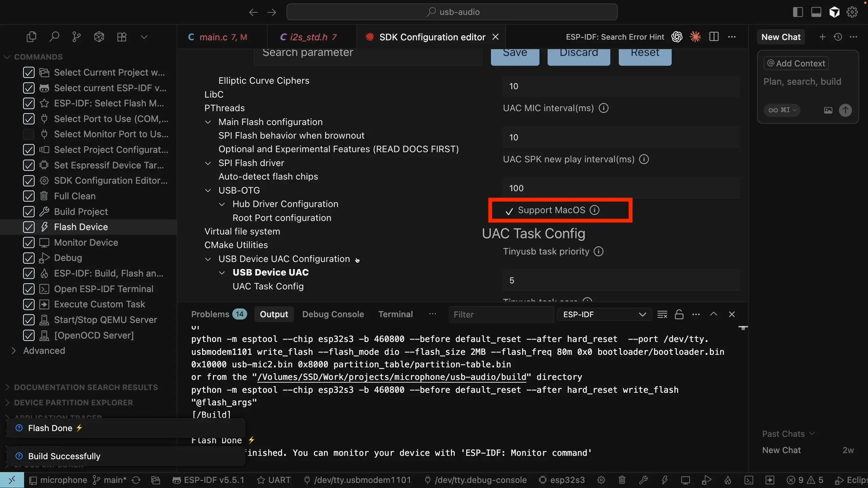Enable the Select Monitor Port checkbox

[29, 134]
